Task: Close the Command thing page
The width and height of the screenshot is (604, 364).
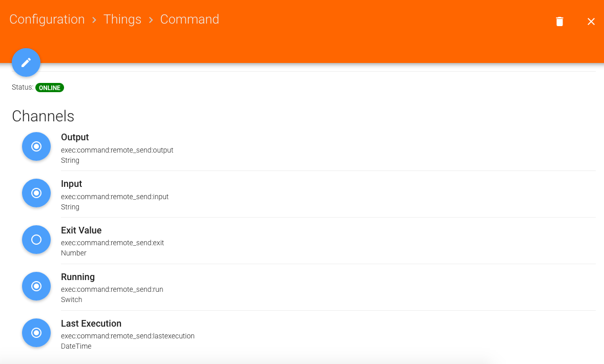Action: click(x=591, y=22)
